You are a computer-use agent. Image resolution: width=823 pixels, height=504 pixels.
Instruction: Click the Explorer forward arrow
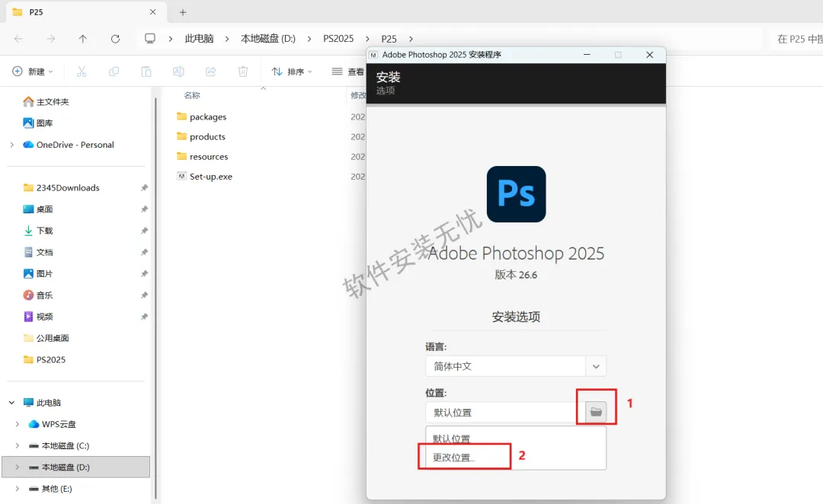click(50, 39)
